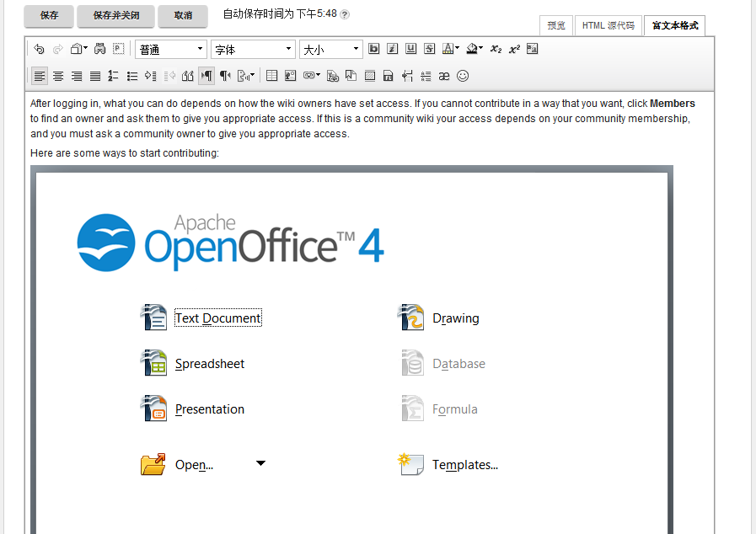Increase the paragraph indent
The height and width of the screenshot is (534, 756).
coord(150,76)
